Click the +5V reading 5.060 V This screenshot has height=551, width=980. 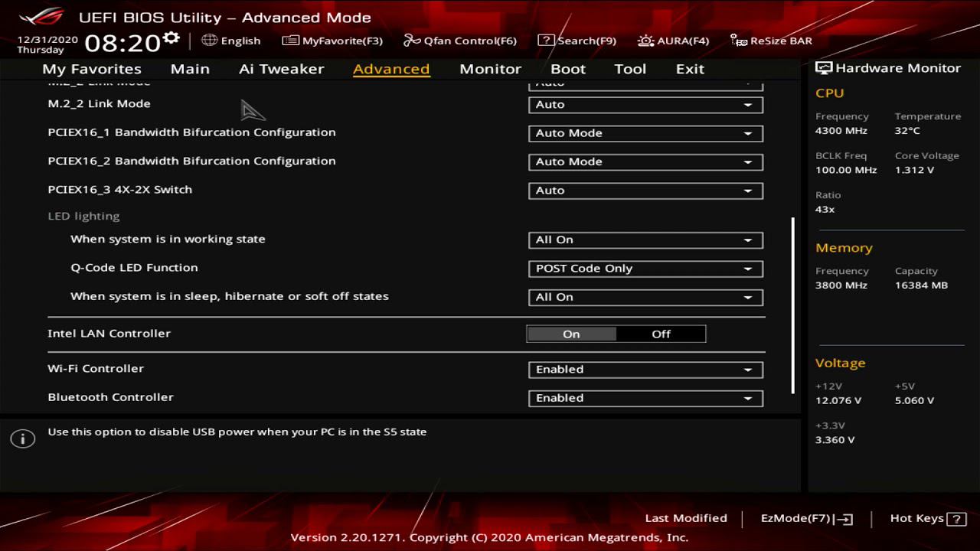pos(914,401)
